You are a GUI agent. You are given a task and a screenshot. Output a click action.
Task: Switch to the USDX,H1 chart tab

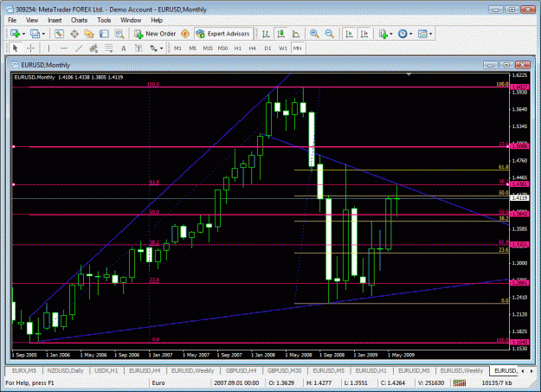pyautogui.click(x=106, y=371)
